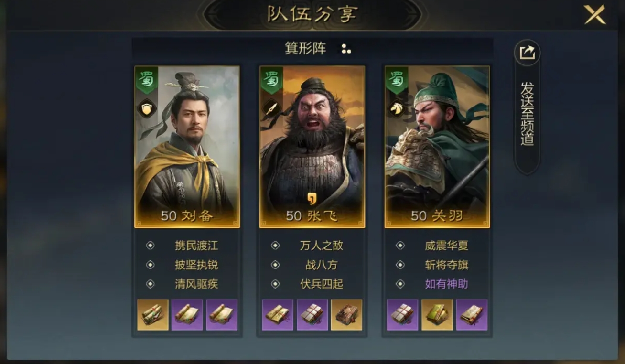Open the 万人之敌 skill
This screenshot has height=364, width=625.
tap(322, 246)
